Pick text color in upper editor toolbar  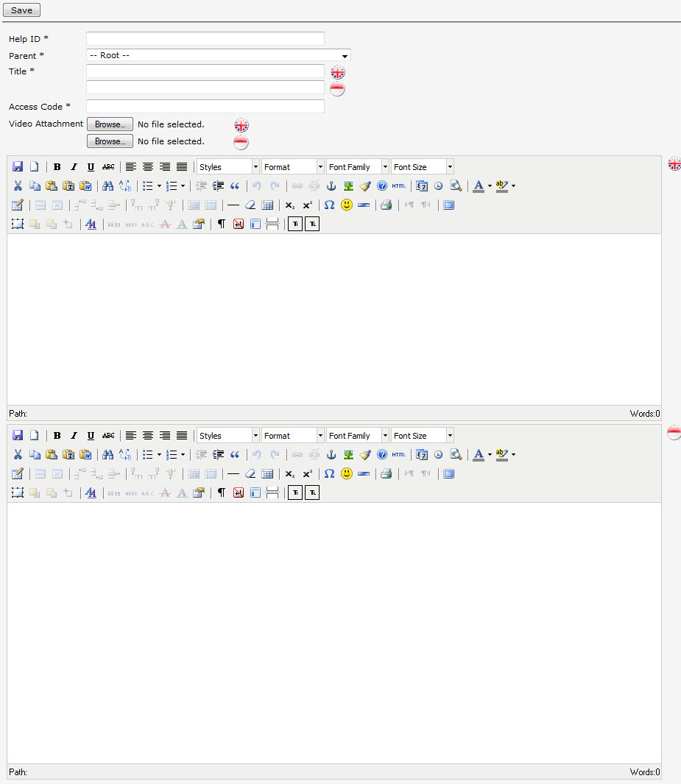[479, 186]
